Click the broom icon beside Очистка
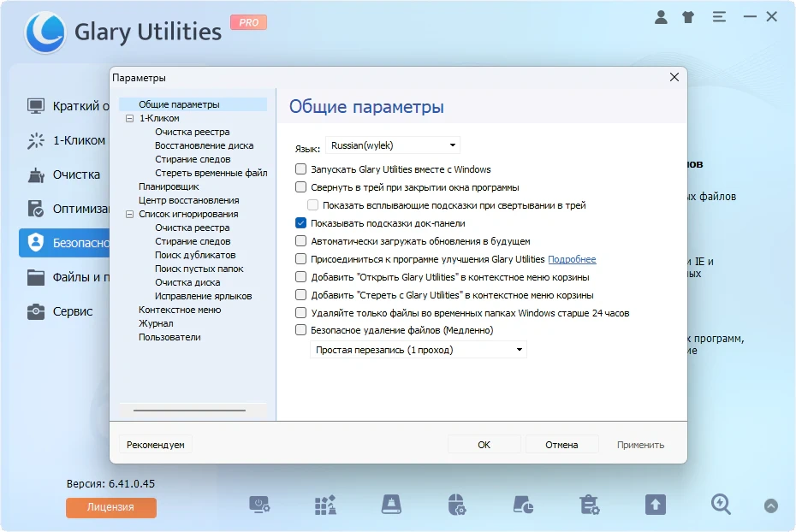 36,174
